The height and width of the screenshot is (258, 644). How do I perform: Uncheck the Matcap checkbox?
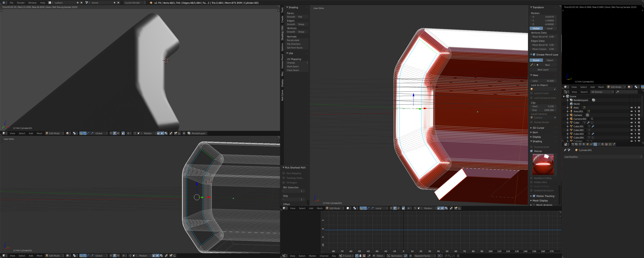point(531,151)
